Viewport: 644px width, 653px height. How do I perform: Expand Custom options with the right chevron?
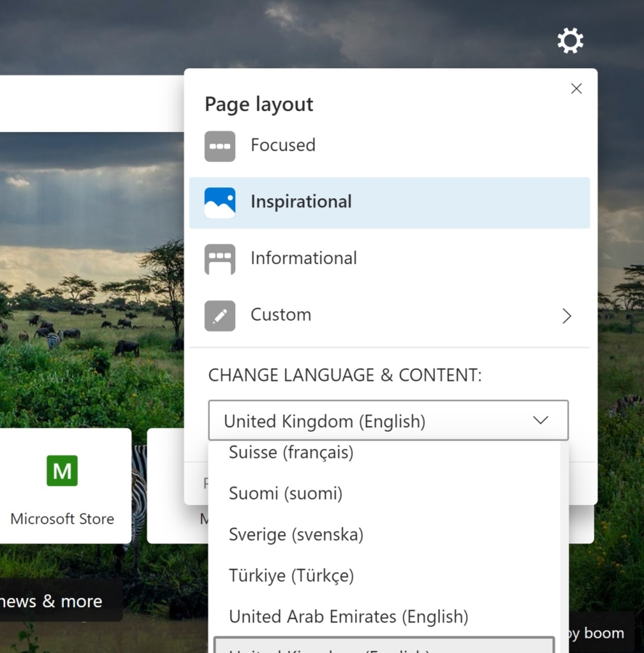566,316
